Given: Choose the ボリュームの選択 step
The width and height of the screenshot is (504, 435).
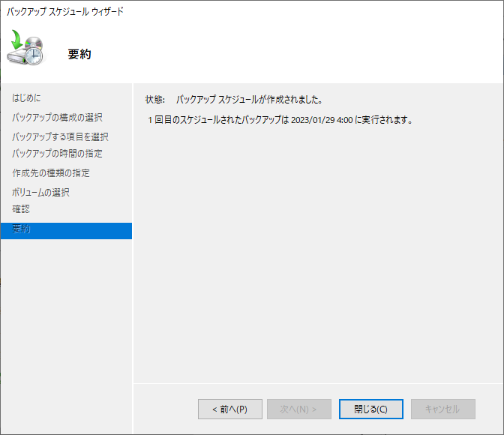Looking at the screenshot, I should point(40,192).
